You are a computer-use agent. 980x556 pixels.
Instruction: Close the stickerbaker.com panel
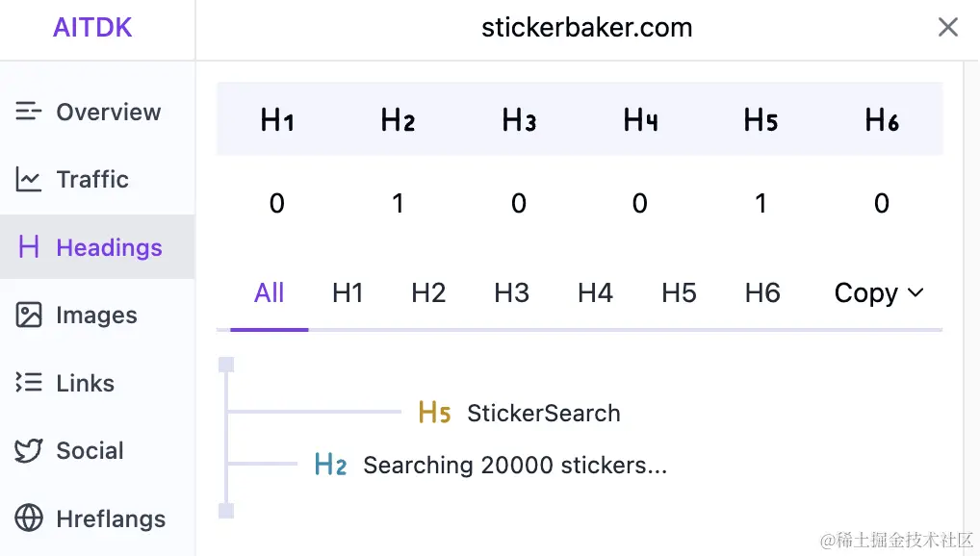(x=948, y=27)
